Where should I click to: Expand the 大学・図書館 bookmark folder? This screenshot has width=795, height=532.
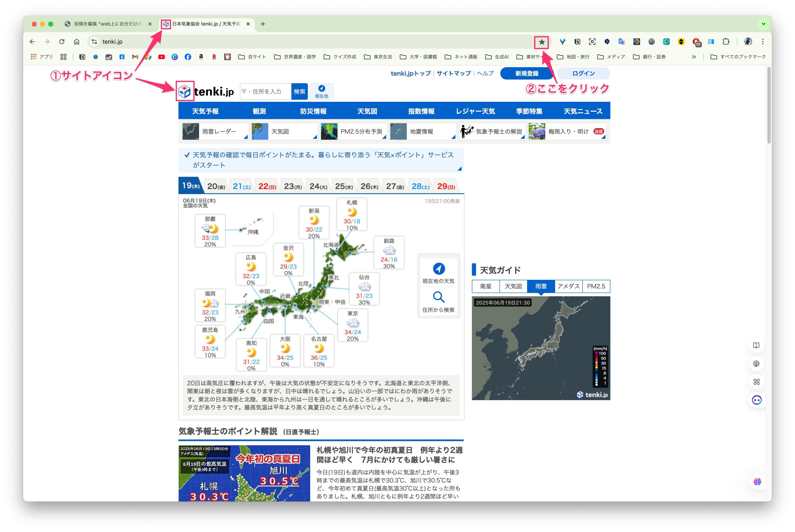tap(418, 57)
